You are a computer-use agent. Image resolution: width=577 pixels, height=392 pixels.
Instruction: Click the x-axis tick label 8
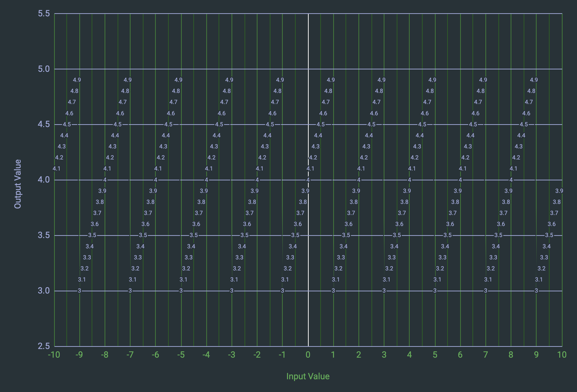pos(511,355)
